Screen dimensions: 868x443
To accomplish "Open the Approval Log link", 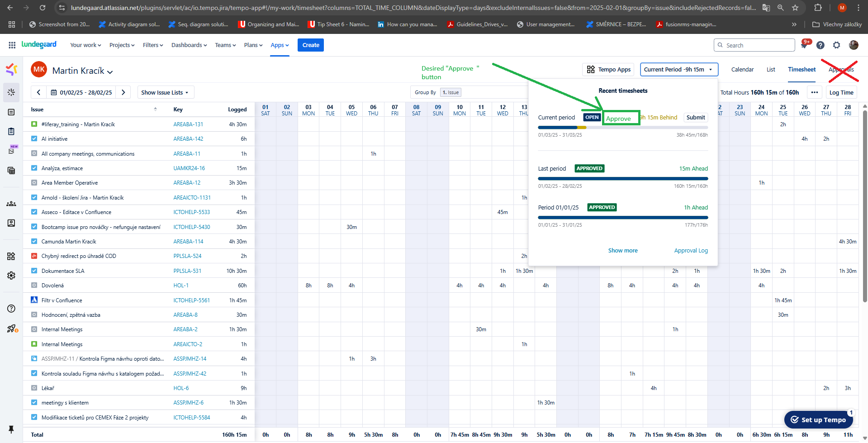I will (691, 251).
